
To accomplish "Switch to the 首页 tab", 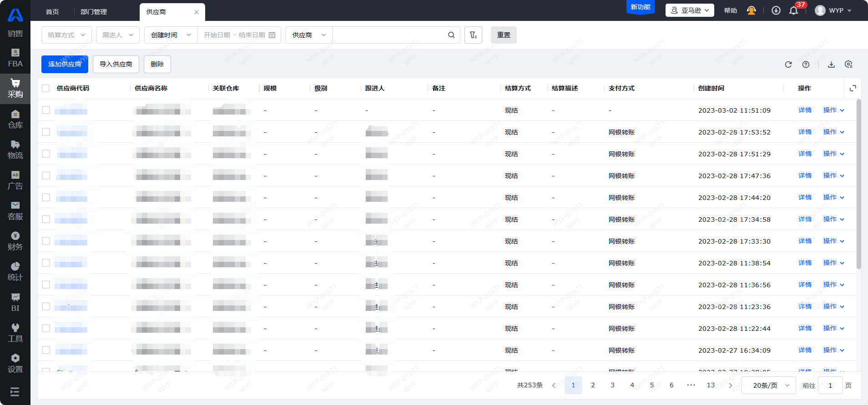I will 52,12.
